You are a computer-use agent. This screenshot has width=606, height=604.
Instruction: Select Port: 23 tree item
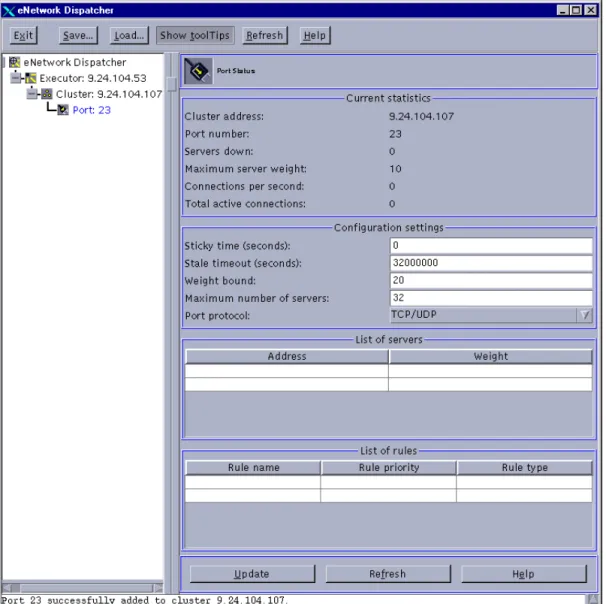click(92, 110)
